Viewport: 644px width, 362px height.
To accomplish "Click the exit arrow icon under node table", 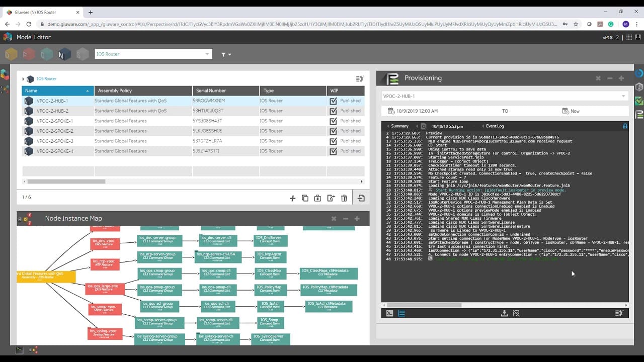I will coord(361,198).
